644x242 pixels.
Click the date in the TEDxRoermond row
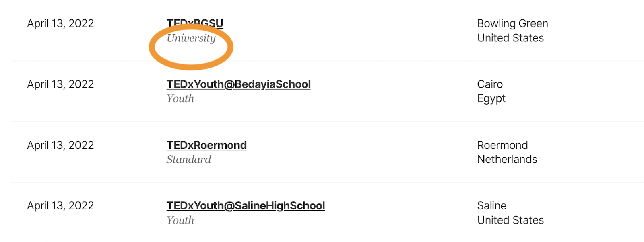click(60, 145)
